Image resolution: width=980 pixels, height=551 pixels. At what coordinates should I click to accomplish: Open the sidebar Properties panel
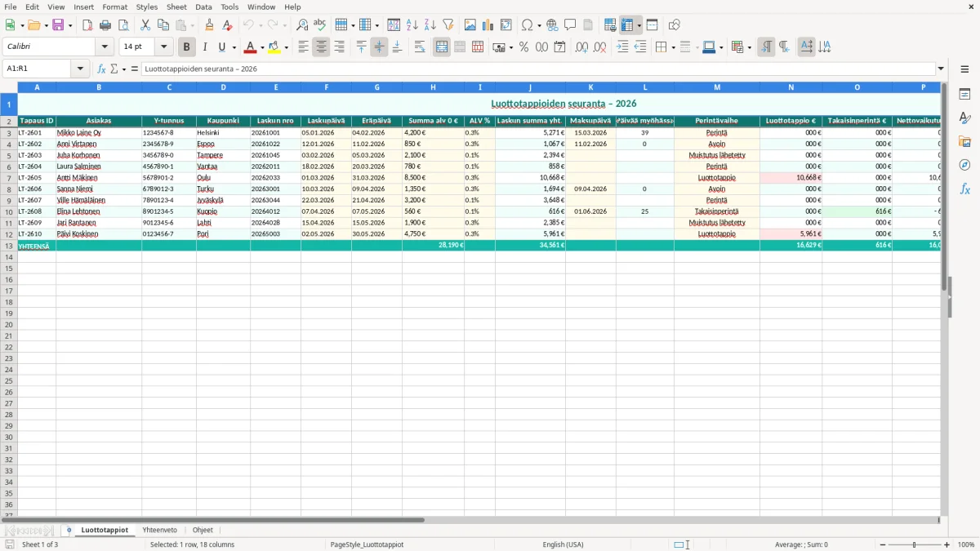[x=964, y=94]
